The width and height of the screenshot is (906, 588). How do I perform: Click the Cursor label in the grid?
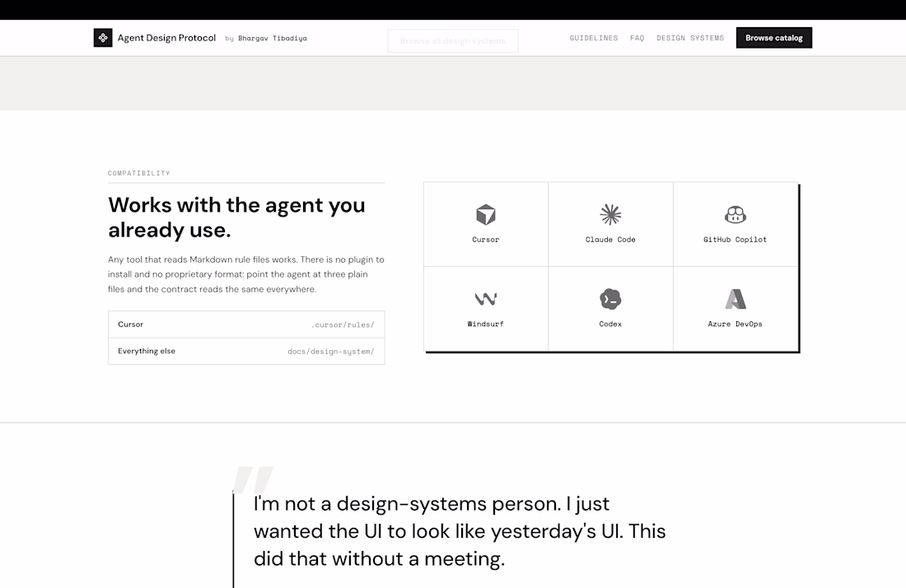[x=485, y=240]
